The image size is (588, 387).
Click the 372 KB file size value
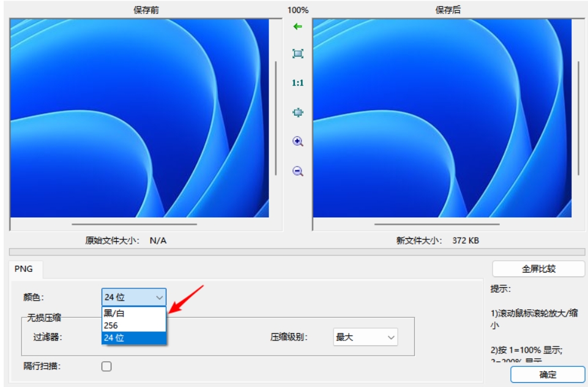(466, 241)
